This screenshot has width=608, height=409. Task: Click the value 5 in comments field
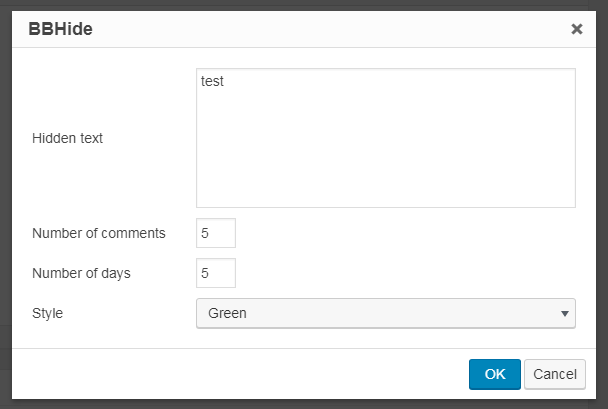[x=205, y=233]
